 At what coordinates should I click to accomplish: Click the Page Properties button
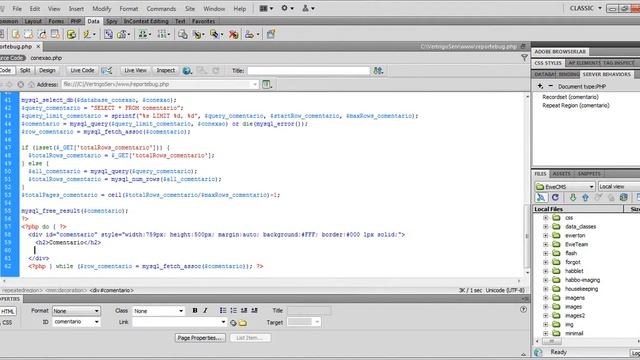pos(200,338)
